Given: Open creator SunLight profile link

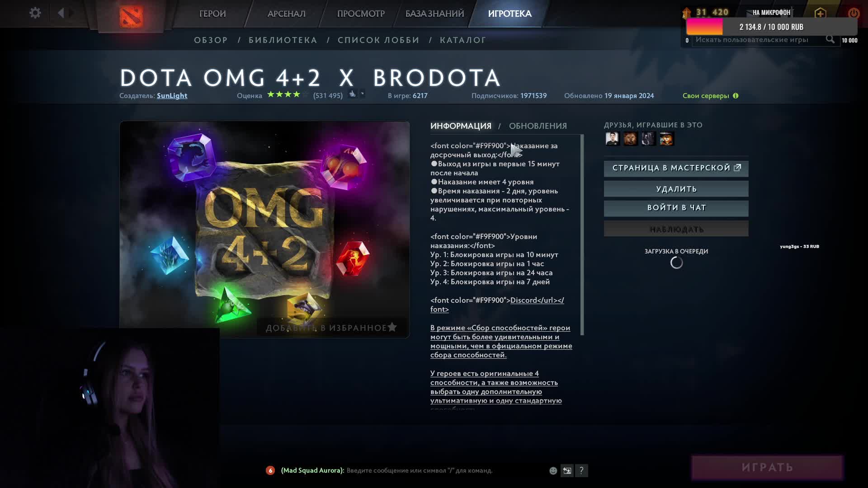Looking at the screenshot, I should 172,96.
